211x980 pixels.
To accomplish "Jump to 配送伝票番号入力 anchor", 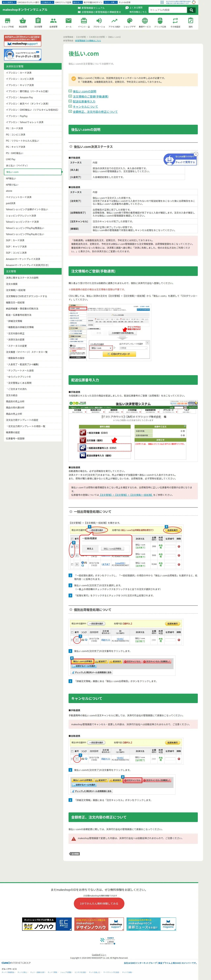I will point(84,102).
